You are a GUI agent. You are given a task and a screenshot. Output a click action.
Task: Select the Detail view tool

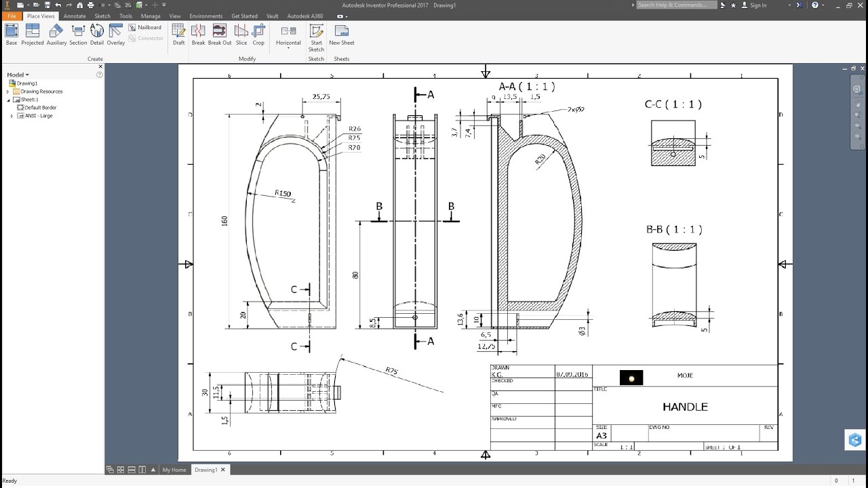pos(96,34)
